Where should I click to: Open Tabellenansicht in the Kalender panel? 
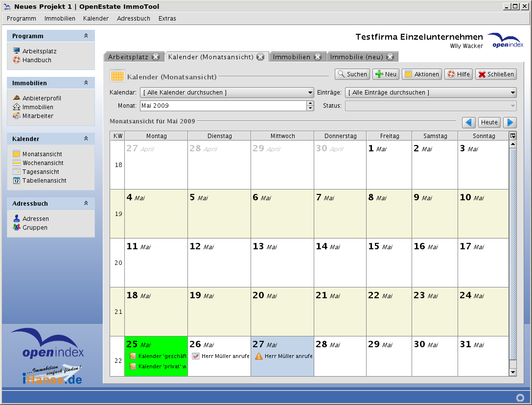coord(44,180)
